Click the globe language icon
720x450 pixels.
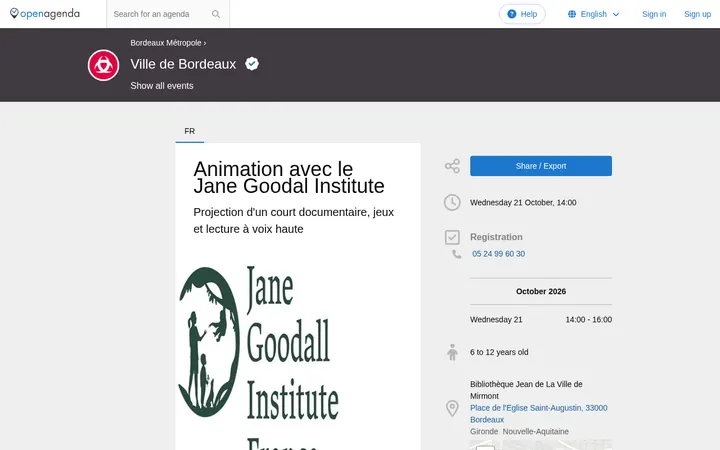[x=572, y=14]
